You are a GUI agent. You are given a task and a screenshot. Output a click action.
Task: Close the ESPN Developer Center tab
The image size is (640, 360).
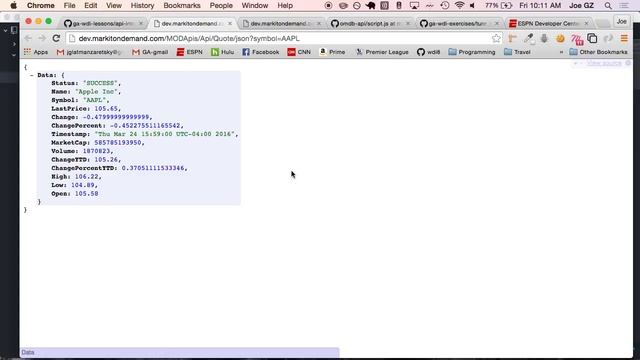(586, 24)
